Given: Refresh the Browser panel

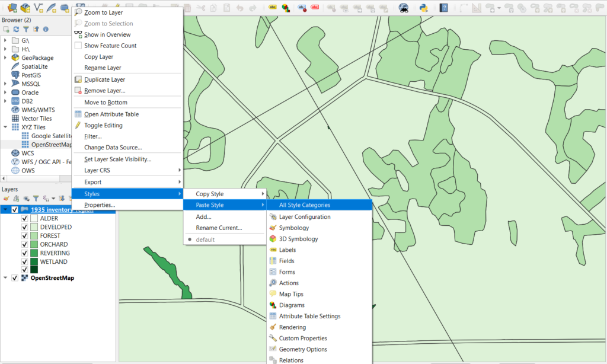Looking at the screenshot, I should 16,29.
